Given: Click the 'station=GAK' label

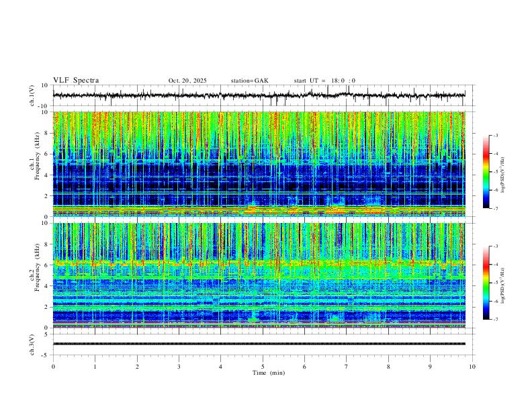Looking at the screenshot, I should click(249, 81).
